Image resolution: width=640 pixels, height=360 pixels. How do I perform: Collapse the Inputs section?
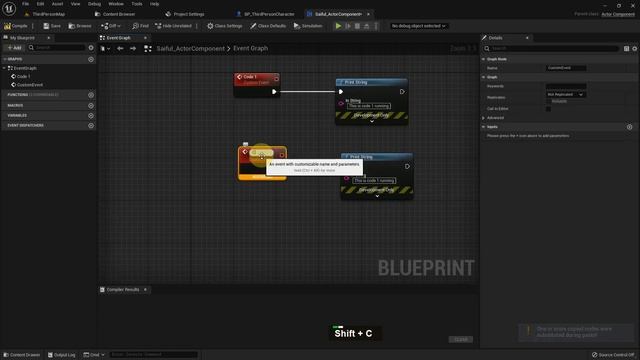484,127
